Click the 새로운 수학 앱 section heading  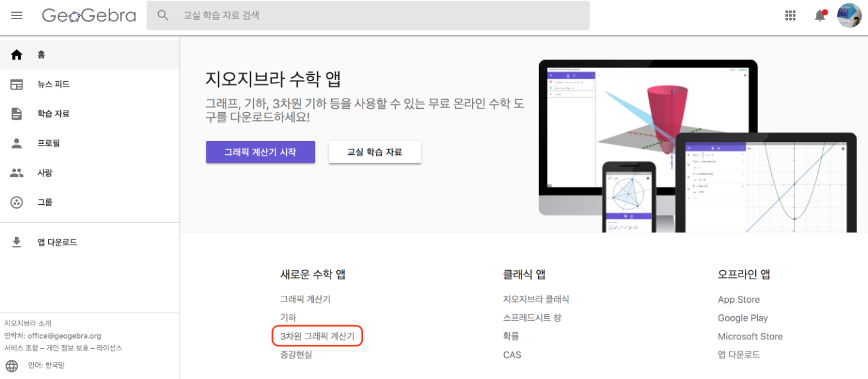313,275
